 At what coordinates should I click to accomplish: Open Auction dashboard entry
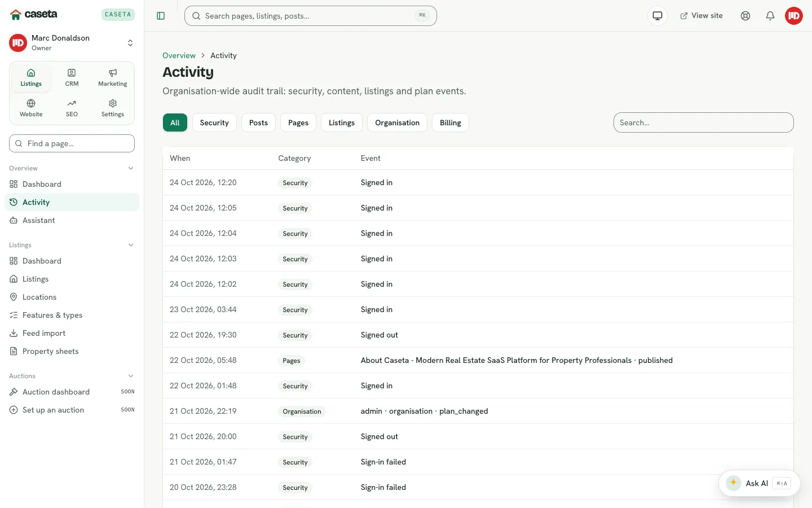tap(72, 392)
